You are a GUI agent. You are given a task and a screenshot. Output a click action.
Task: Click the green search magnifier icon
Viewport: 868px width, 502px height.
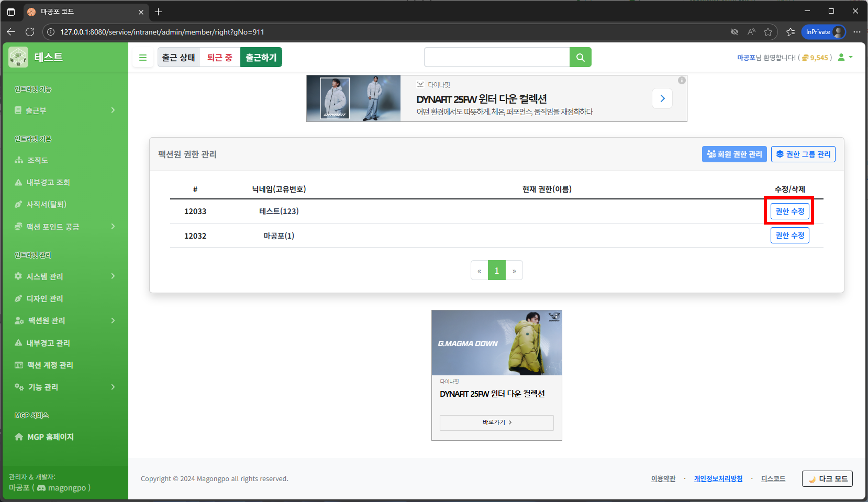click(x=580, y=57)
